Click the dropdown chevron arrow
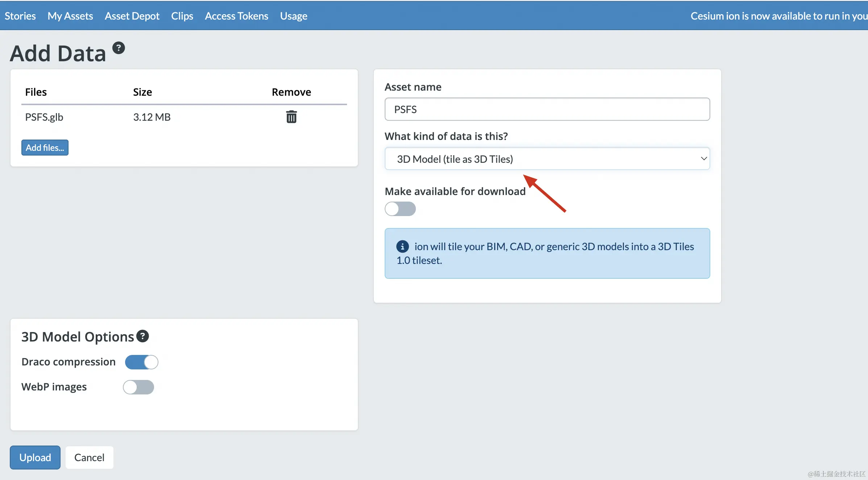This screenshot has width=868, height=480. click(x=704, y=159)
